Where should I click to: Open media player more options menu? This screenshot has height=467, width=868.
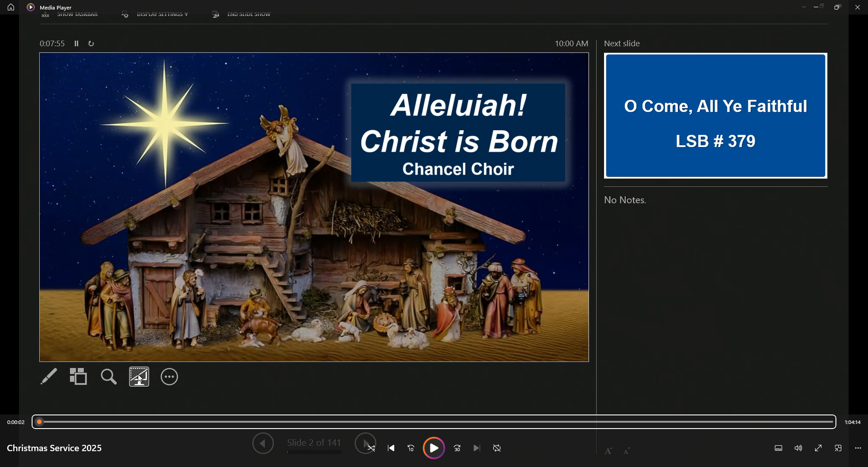click(858, 448)
